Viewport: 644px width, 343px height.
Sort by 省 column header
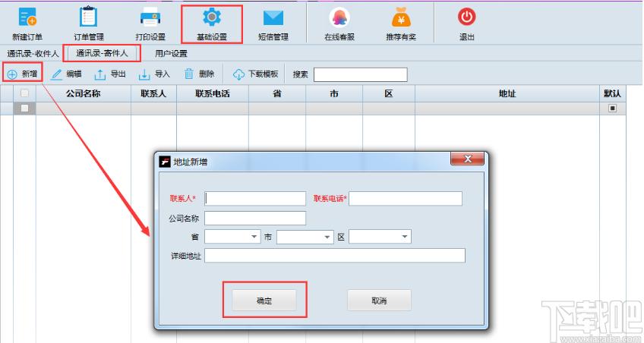[x=277, y=93]
